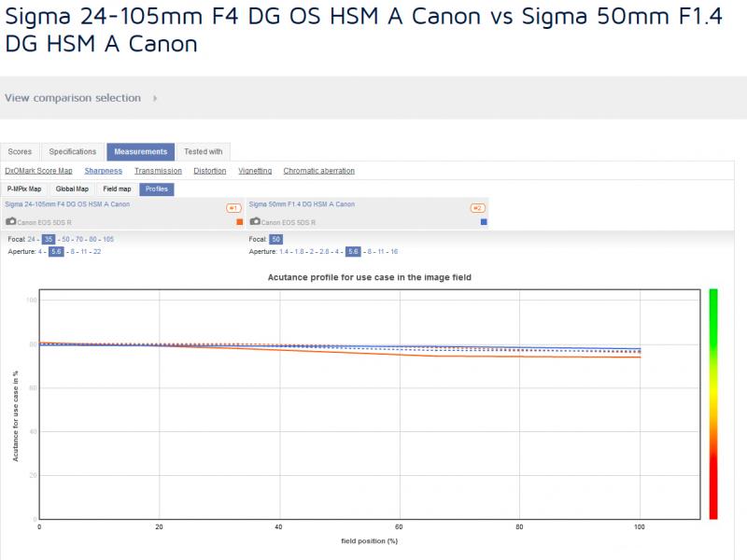Click the orange color swatch for lens #1
Image resolution: width=747 pixels, height=560 pixels.
(240, 222)
